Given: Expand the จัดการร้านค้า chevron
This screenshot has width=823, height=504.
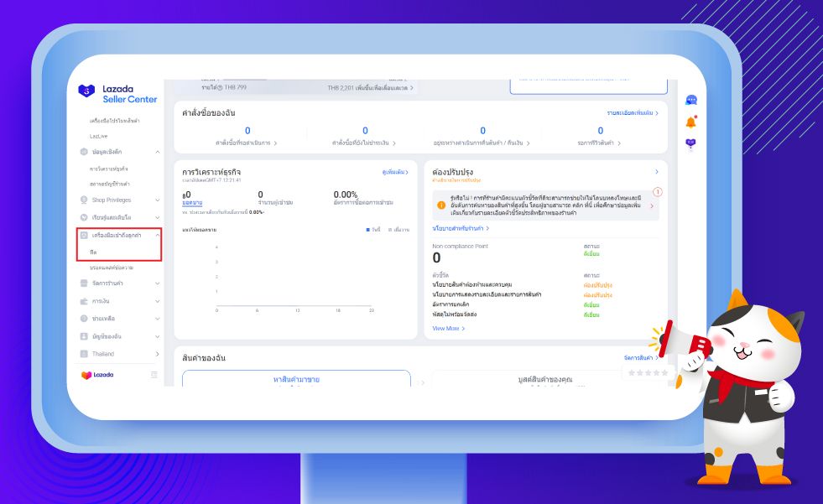Looking at the screenshot, I should 158,283.
